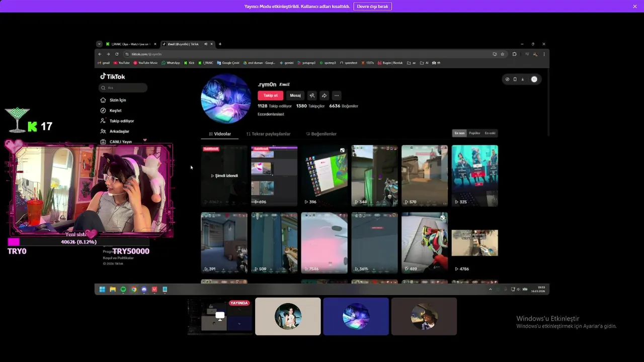Click the .rym0n profile picture

pos(226,99)
